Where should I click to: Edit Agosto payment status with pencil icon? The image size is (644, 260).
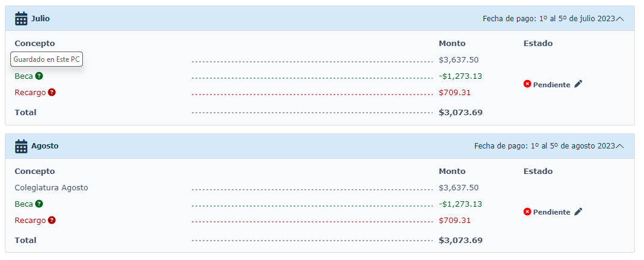(x=578, y=212)
